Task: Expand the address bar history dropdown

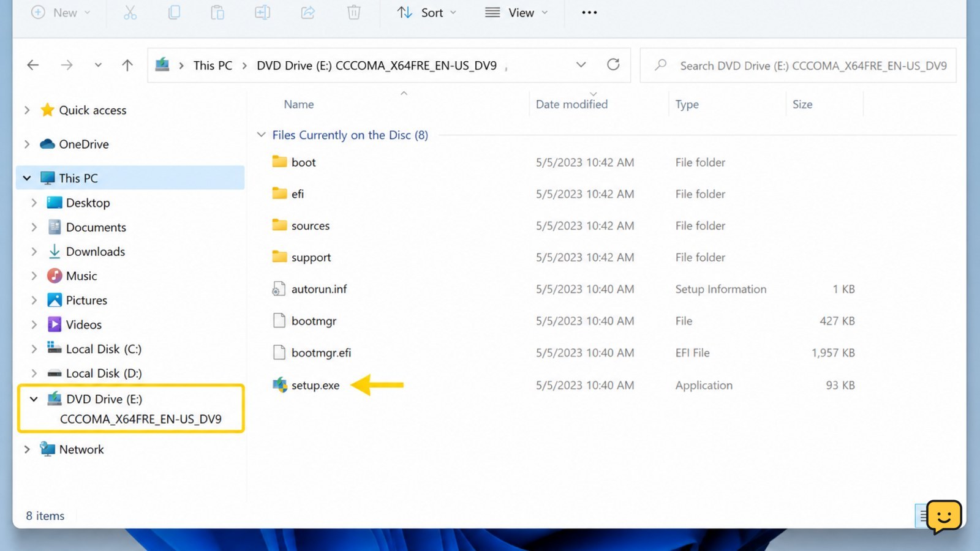Action: click(581, 64)
